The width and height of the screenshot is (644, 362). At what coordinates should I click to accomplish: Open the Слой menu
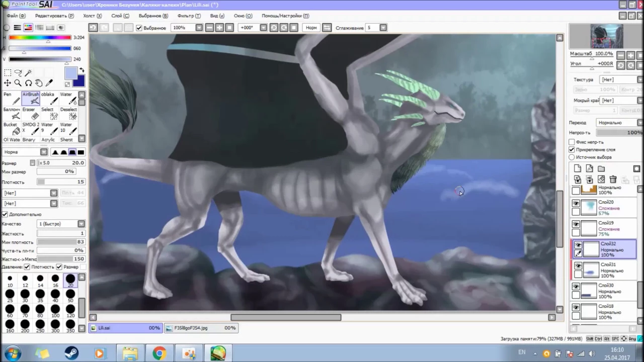(x=120, y=16)
